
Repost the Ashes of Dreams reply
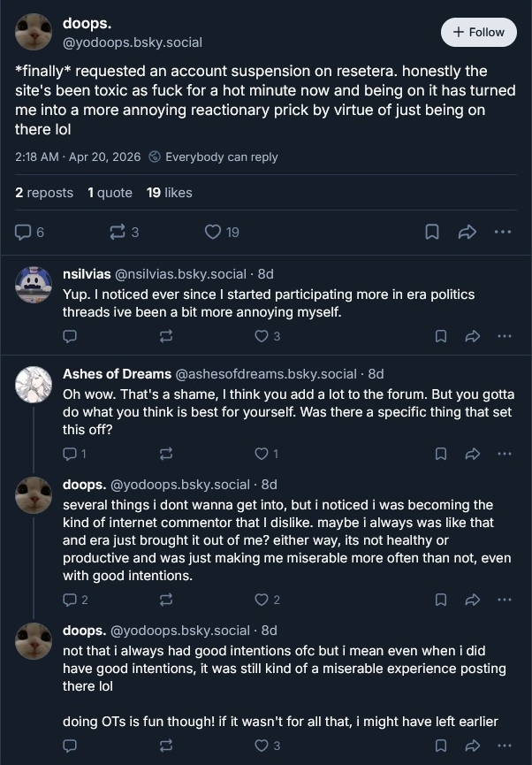[165, 454]
